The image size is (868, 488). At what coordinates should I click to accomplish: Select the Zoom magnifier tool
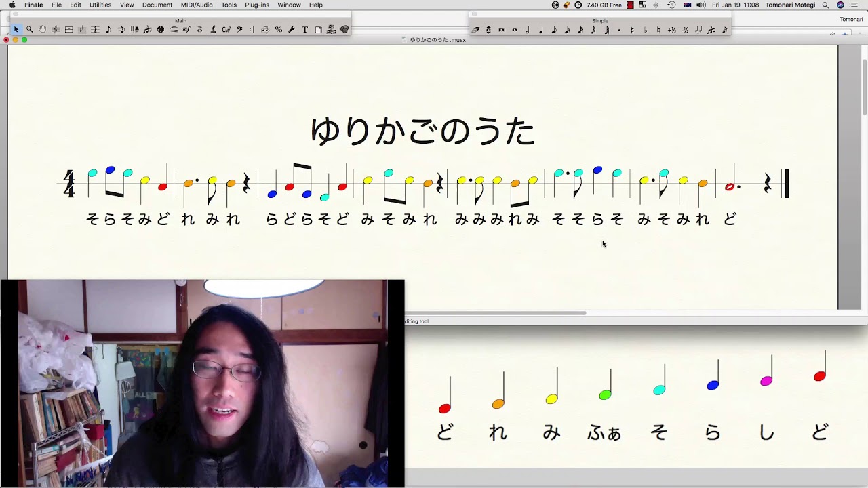coord(29,29)
